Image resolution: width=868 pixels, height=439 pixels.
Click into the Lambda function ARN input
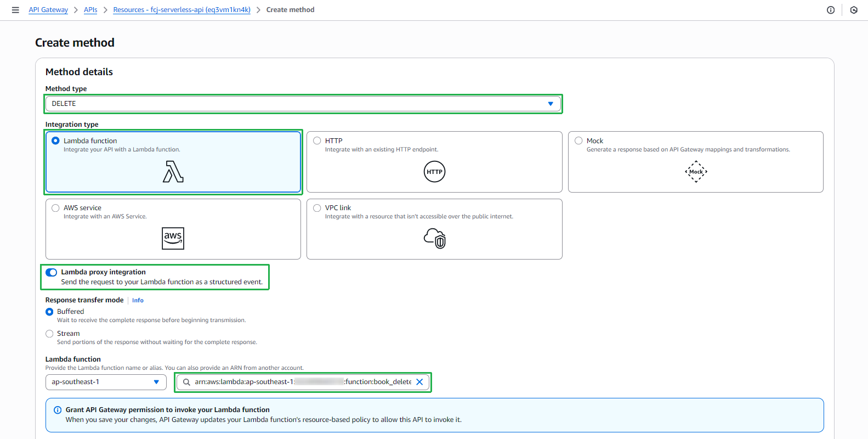click(303, 382)
